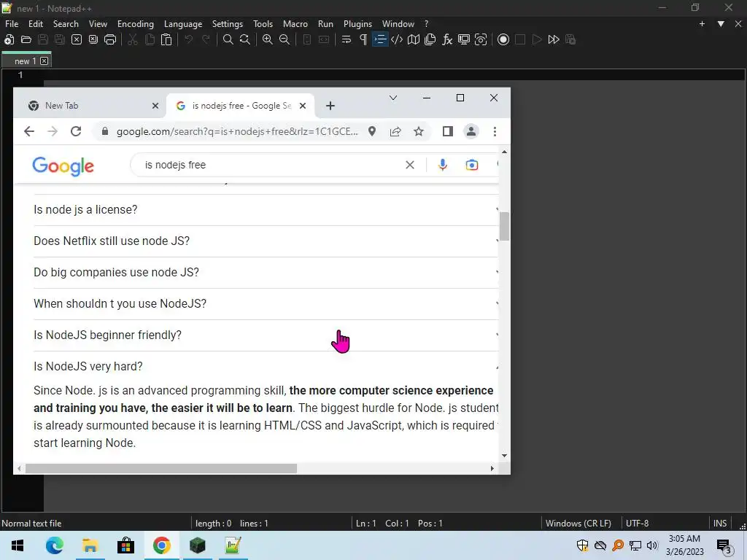This screenshot has height=560, width=747.
Task: Toggle Show All Characters pilcrow icon
Action: (x=363, y=39)
